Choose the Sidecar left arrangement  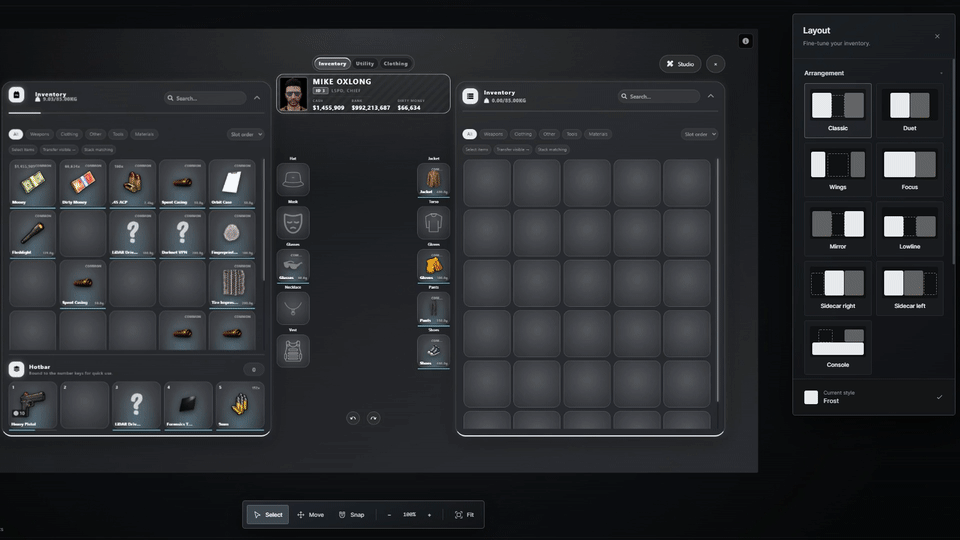coord(909,288)
